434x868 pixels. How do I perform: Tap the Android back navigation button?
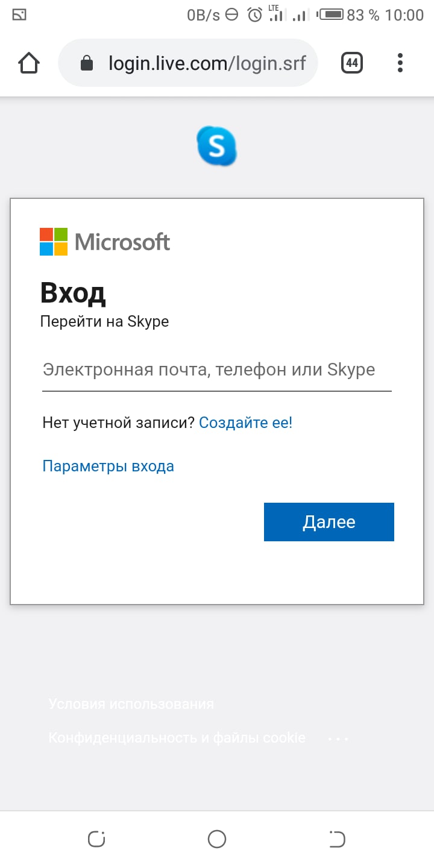coord(338,839)
